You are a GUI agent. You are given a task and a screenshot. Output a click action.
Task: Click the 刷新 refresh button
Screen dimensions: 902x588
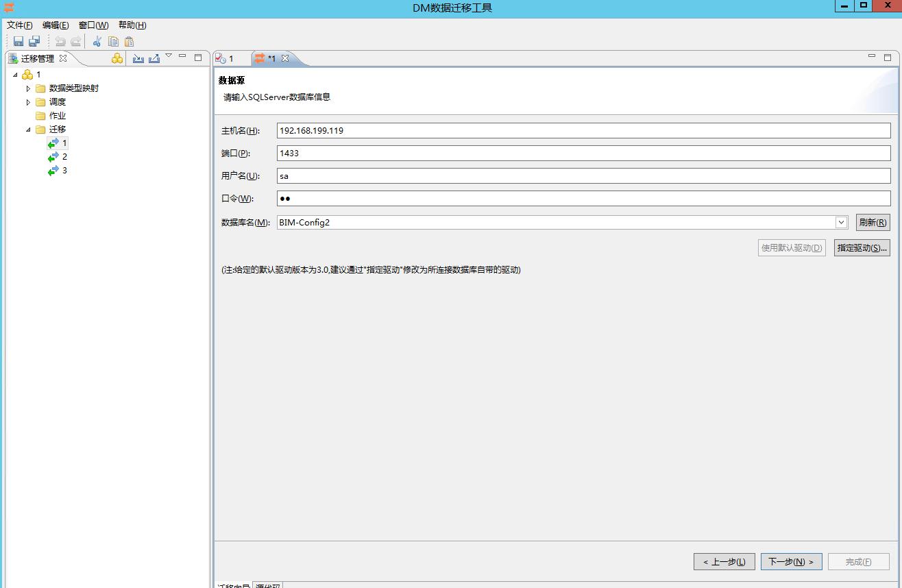point(873,222)
